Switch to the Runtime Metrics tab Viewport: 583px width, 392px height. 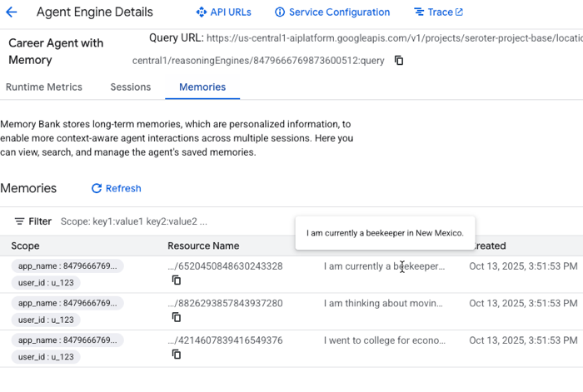tap(44, 87)
